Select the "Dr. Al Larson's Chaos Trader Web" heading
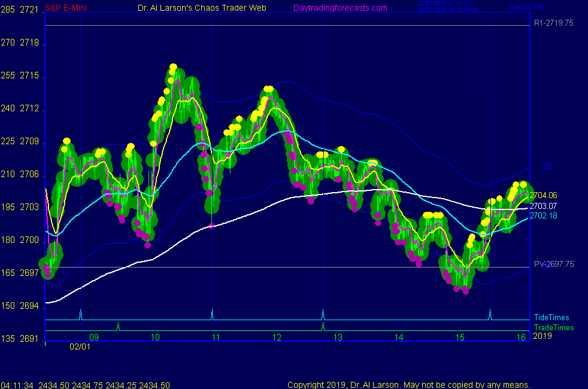 (x=202, y=8)
